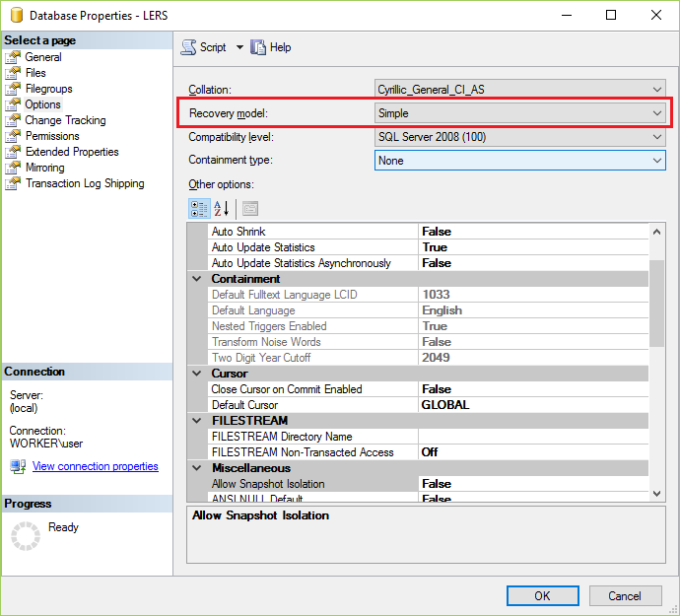Open the Extended Properties page
The height and width of the screenshot is (616, 680).
[x=72, y=152]
